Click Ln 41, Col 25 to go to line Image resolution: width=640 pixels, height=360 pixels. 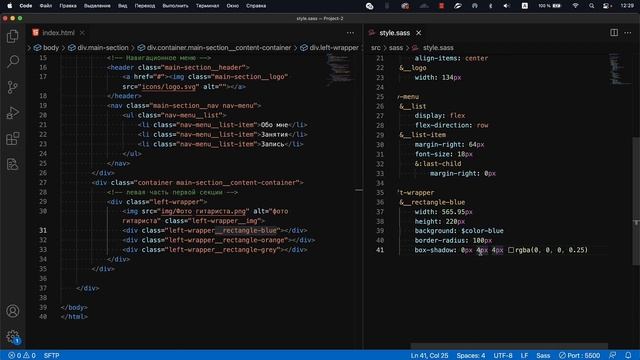429,356
